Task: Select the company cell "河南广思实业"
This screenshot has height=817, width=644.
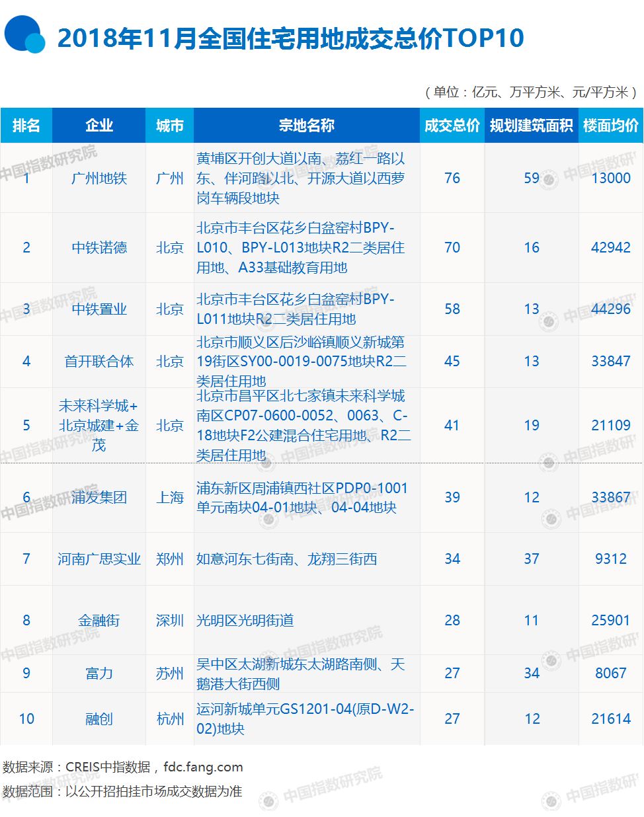Action: (x=99, y=559)
